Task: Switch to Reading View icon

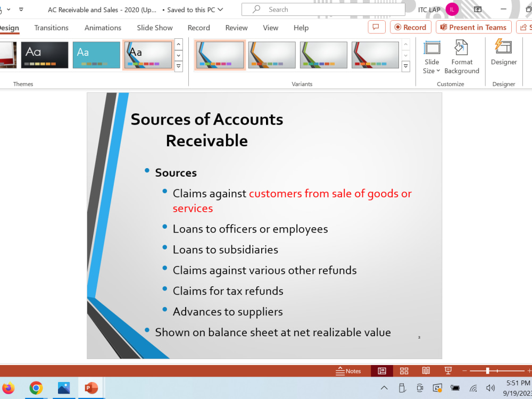Action: coord(426,371)
